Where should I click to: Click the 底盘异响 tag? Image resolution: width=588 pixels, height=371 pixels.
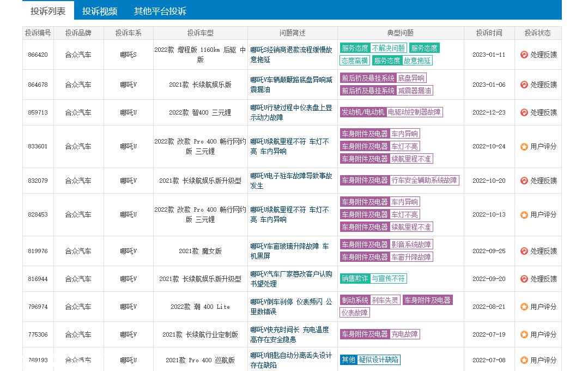point(411,78)
